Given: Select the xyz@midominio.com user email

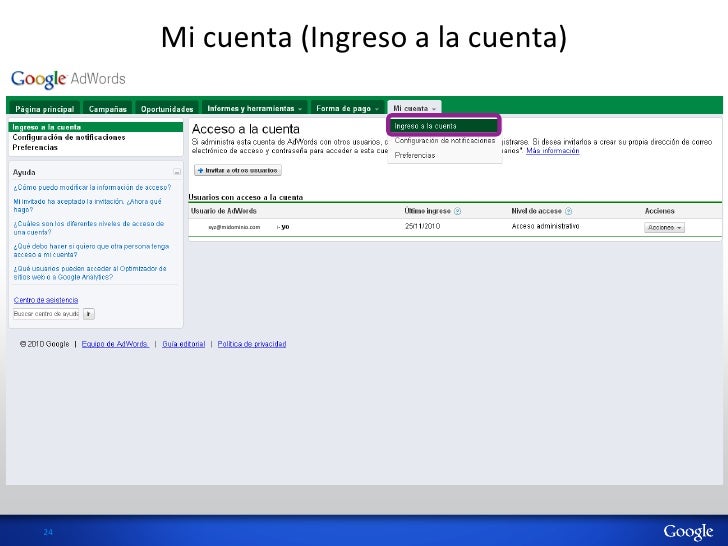Looking at the screenshot, I should [234, 227].
